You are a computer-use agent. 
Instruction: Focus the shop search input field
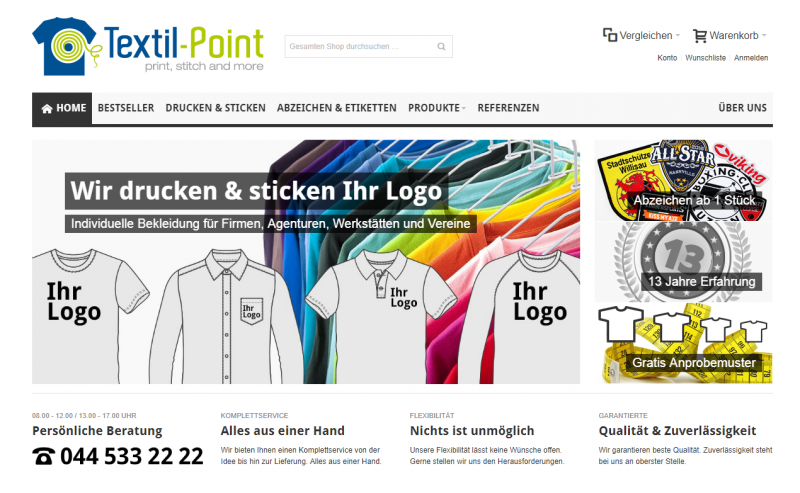(361, 46)
